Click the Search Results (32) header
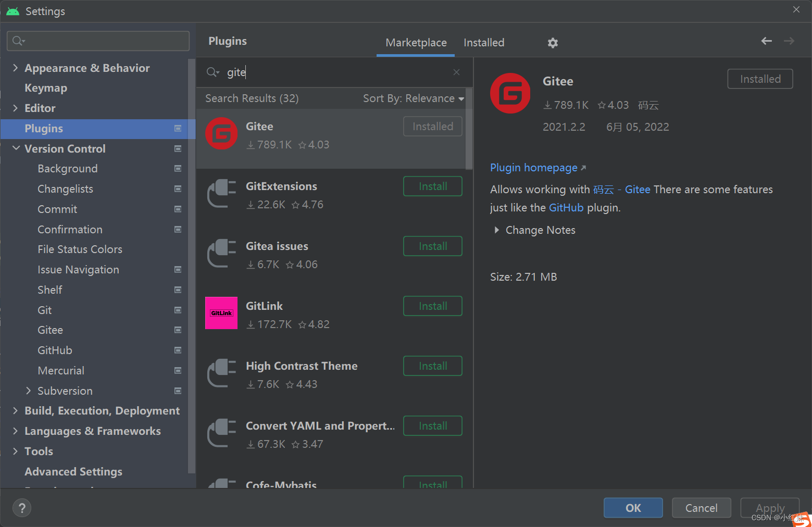The image size is (812, 527). tap(252, 98)
